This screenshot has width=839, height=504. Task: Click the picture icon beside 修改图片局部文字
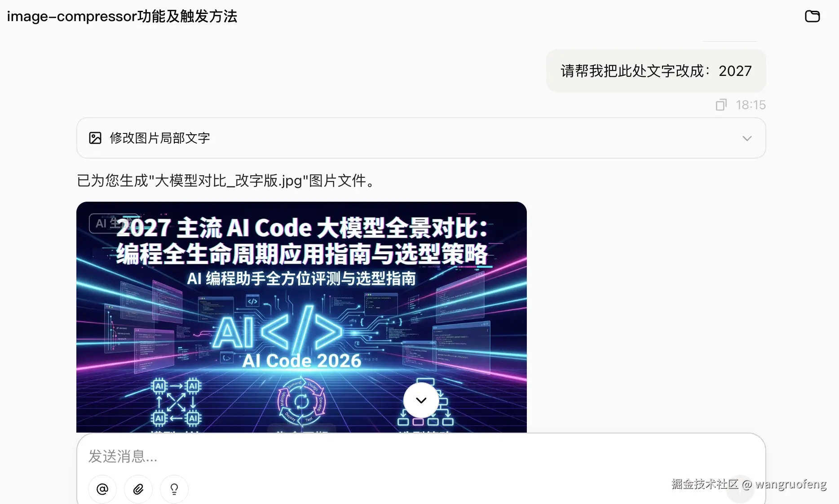tap(95, 138)
